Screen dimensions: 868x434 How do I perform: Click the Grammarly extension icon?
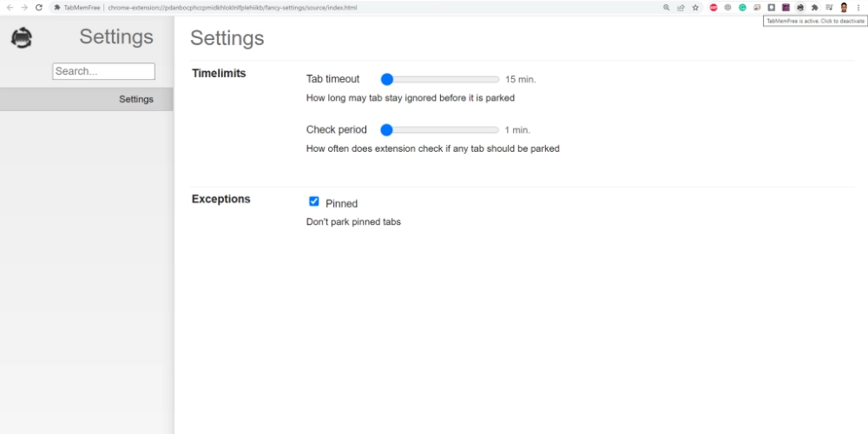point(742,8)
